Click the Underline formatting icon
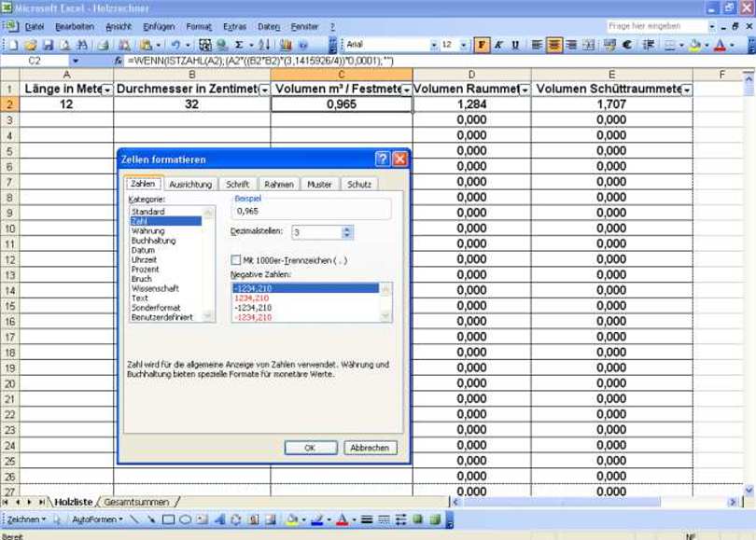Viewport: 756px width, 540px height. point(515,45)
